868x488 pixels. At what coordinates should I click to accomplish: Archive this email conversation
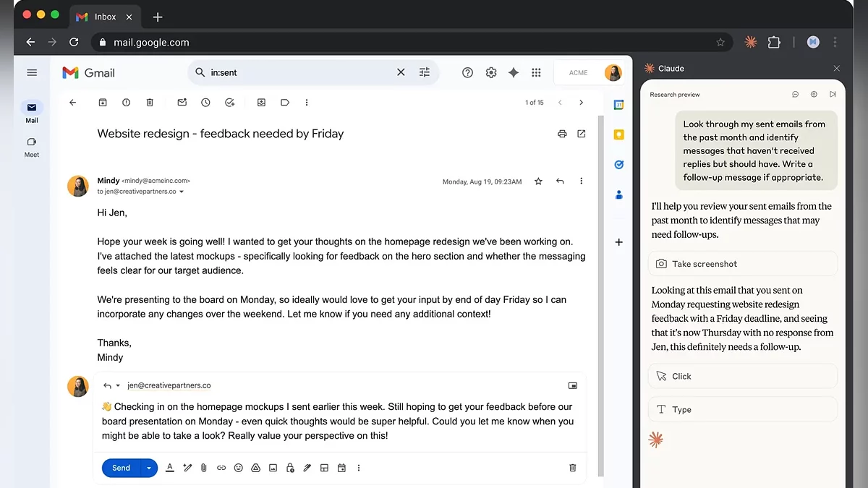pos(103,103)
